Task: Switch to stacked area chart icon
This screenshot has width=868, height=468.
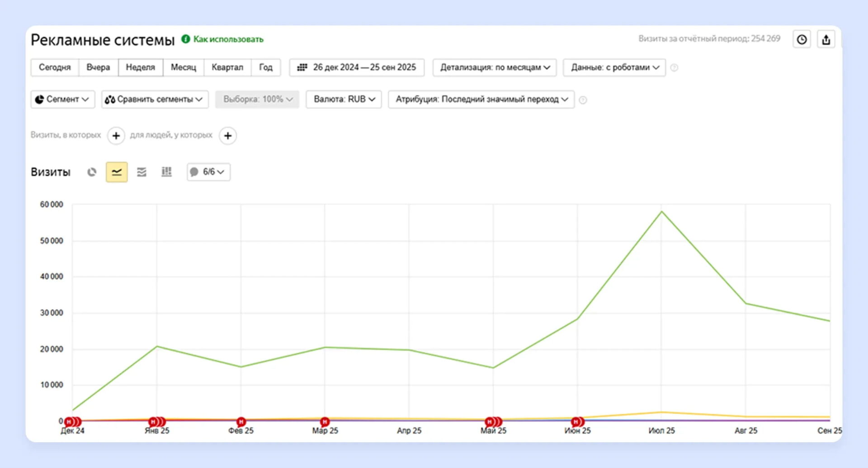Action: pyautogui.click(x=142, y=172)
